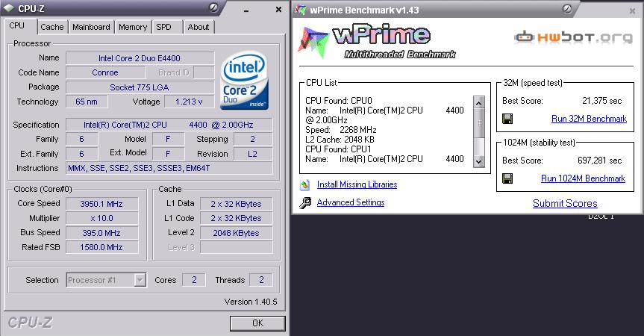Click the Multiplier value x 10.0

(x=101, y=219)
